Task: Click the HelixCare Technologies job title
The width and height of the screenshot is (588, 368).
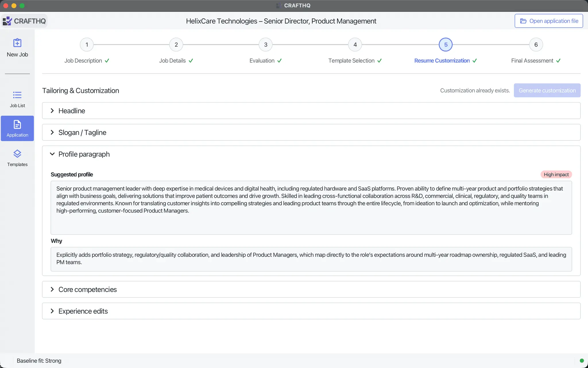Action: pos(281,21)
